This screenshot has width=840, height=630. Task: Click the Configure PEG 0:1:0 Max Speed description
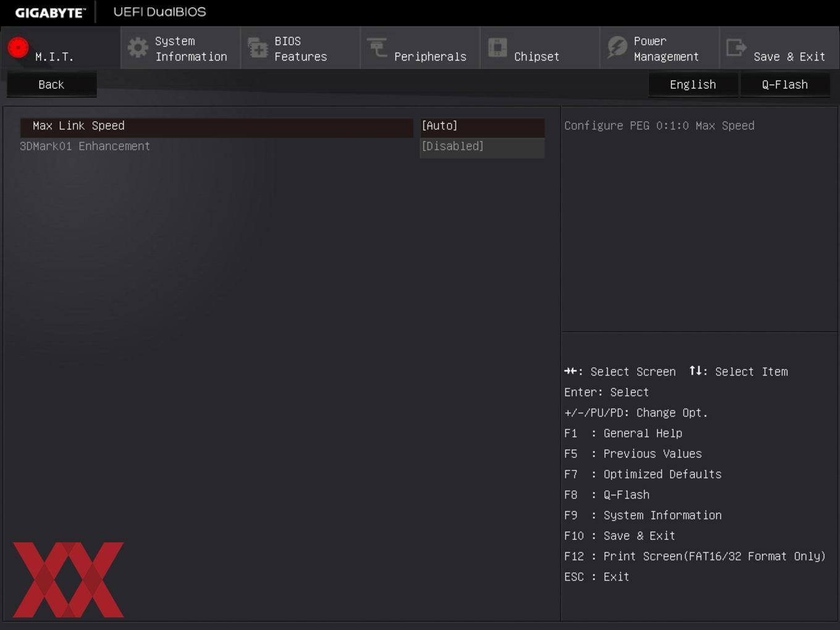pyautogui.click(x=659, y=126)
